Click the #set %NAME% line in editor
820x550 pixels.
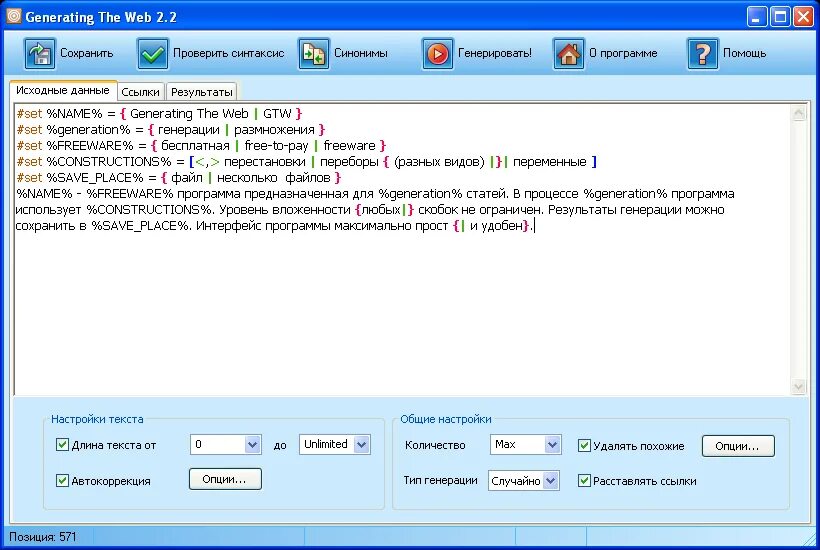tap(159, 113)
